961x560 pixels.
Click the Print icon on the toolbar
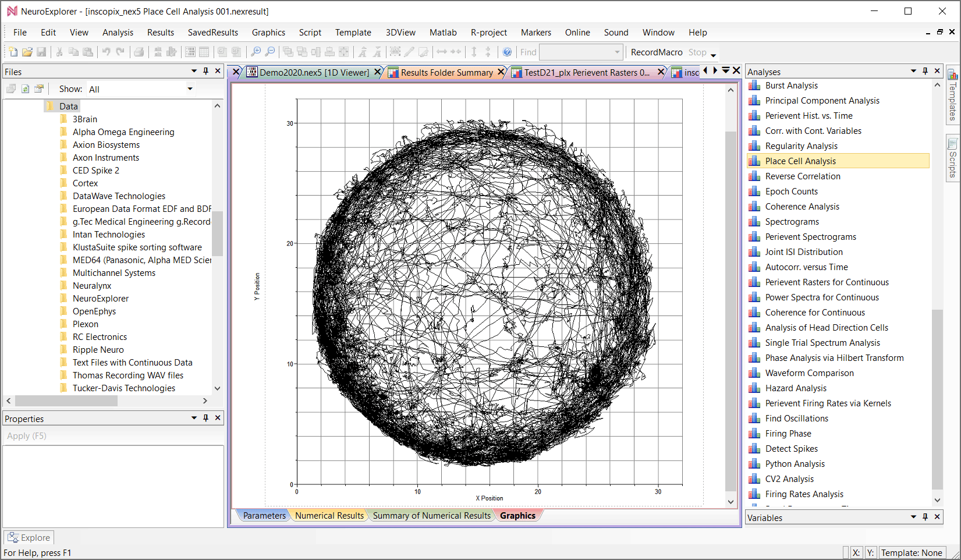(139, 52)
